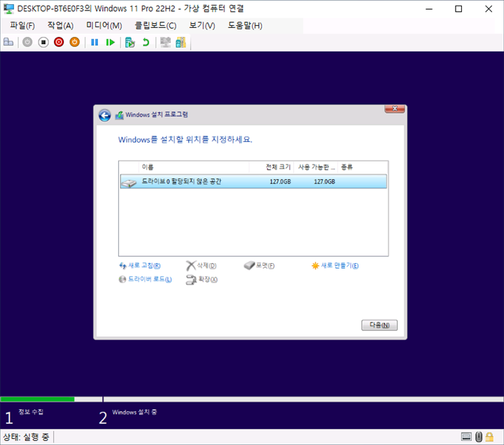This screenshot has width=504, height=445.
Task: Select the Drive 0 unallocated space row
Action: [x=253, y=181]
